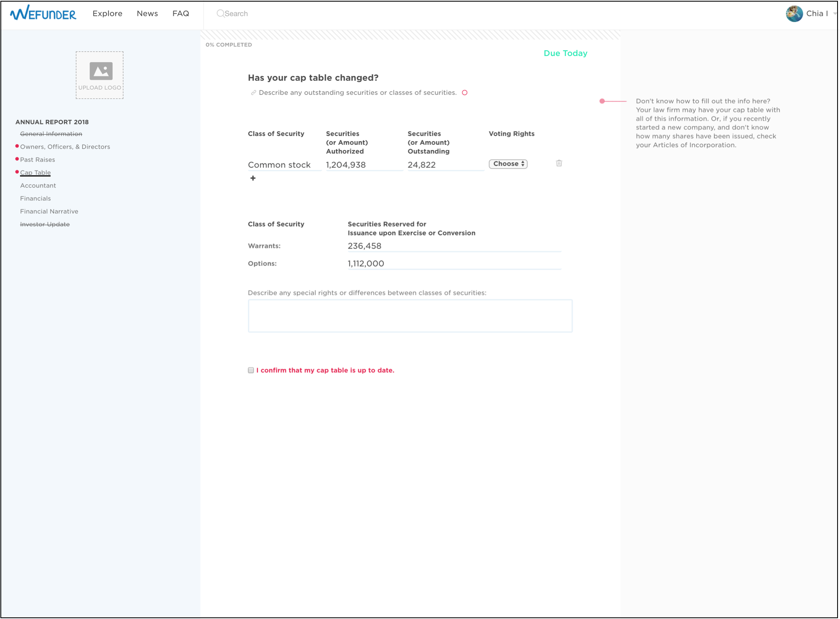Viewport: 840px width, 619px height.
Task: Open the Financial Narrative section
Action: pos(49,211)
